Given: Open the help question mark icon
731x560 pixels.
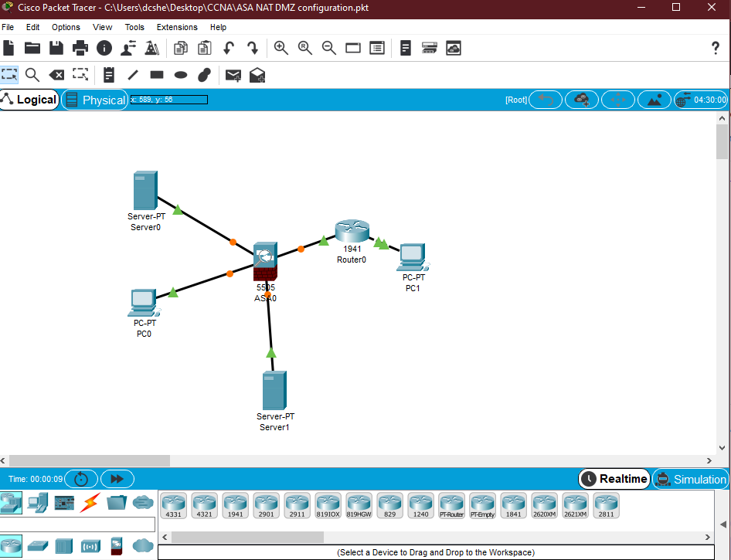Looking at the screenshot, I should point(716,48).
